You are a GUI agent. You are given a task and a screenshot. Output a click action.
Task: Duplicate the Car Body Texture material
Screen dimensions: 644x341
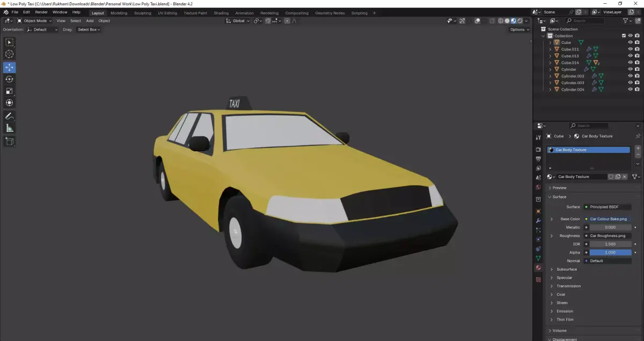point(618,176)
